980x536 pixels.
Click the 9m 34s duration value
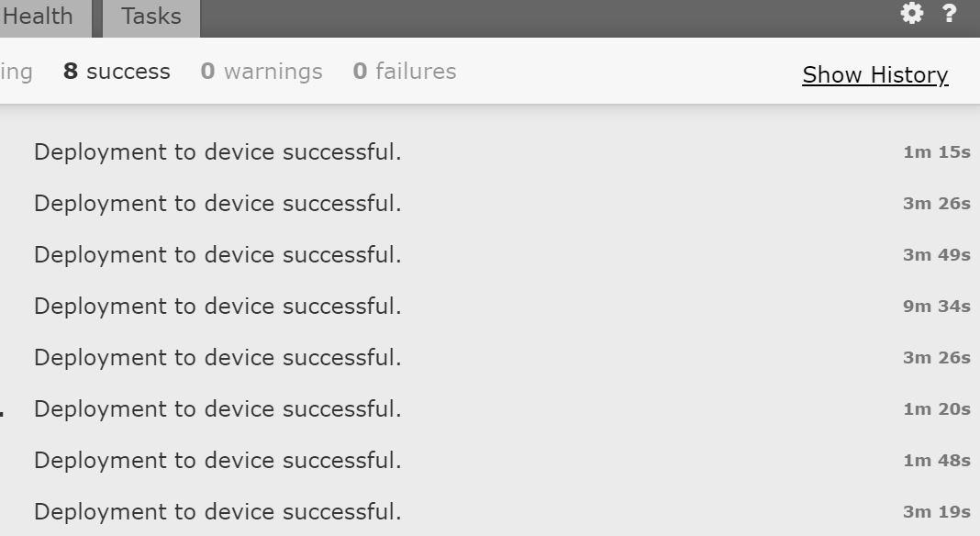(x=936, y=307)
